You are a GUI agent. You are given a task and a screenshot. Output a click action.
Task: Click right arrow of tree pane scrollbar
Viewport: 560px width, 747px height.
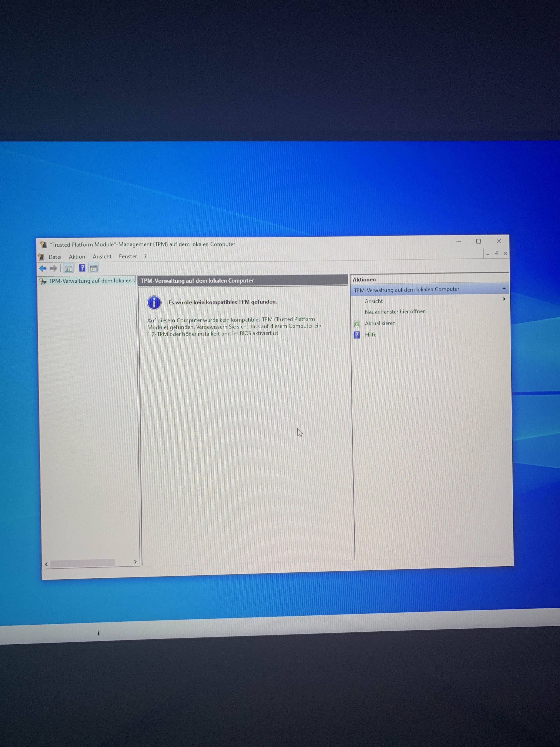(135, 562)
